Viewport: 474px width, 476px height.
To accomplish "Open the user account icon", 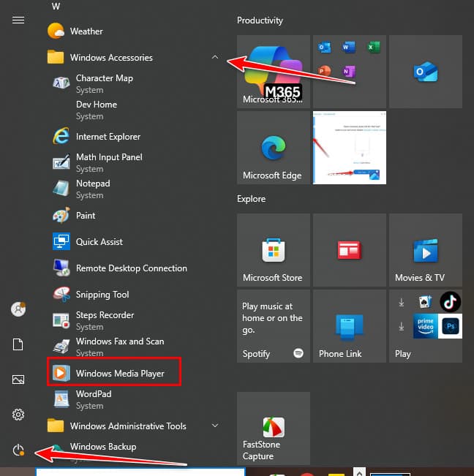I will tap(18, 309).
